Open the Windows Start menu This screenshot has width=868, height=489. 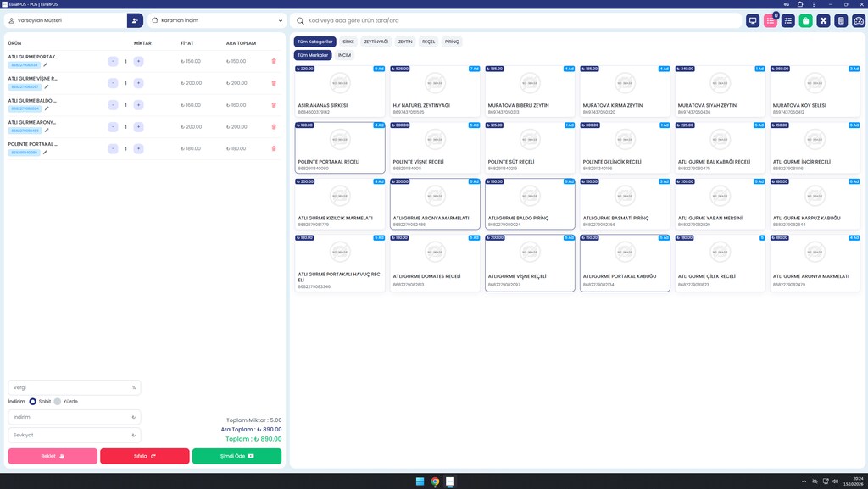tap(420, 481)
